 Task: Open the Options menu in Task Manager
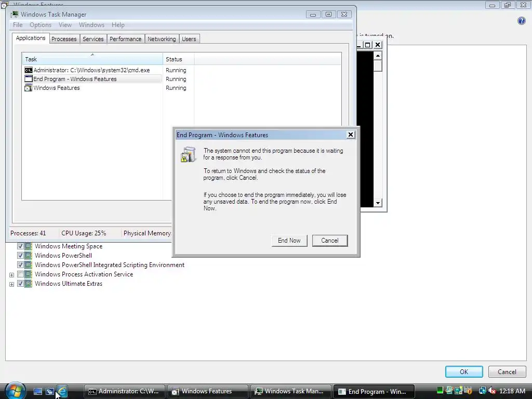(41, 25)
